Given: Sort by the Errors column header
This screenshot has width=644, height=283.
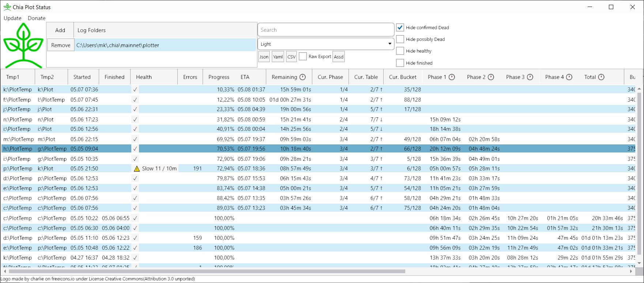Looking at the screenshot, I should tap(190, 77).
